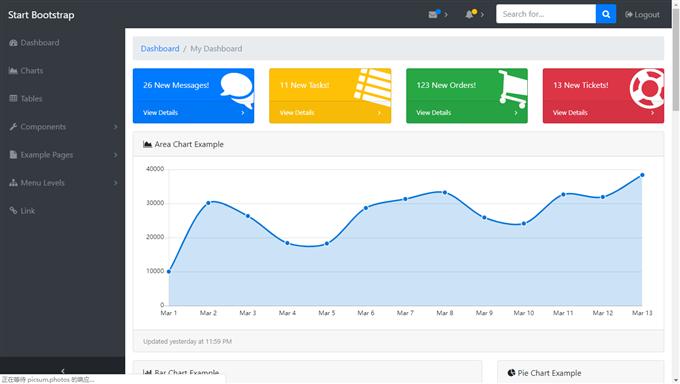View Details on 26 New Messages card
The image size is (680, 384).
(193, 112)
